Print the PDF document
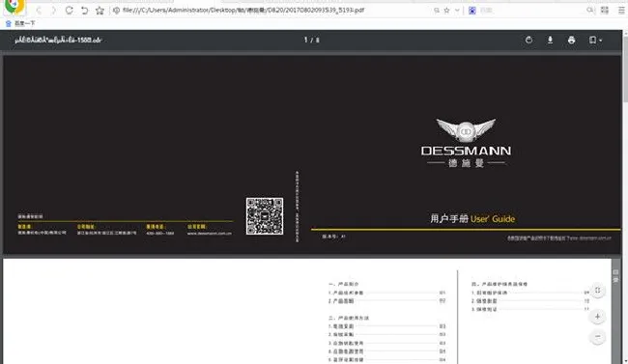 (572, 40)
